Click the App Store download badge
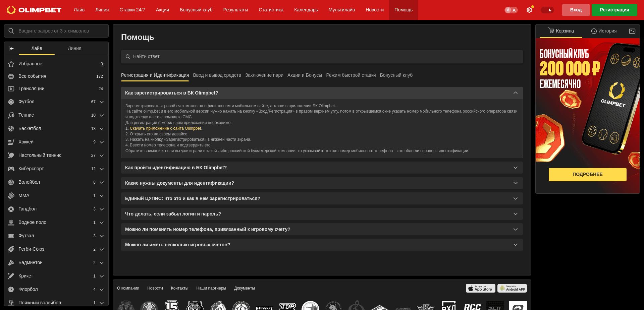Image resolution: width=644 pixels, height=310 pixels. [x=480, y=288]
